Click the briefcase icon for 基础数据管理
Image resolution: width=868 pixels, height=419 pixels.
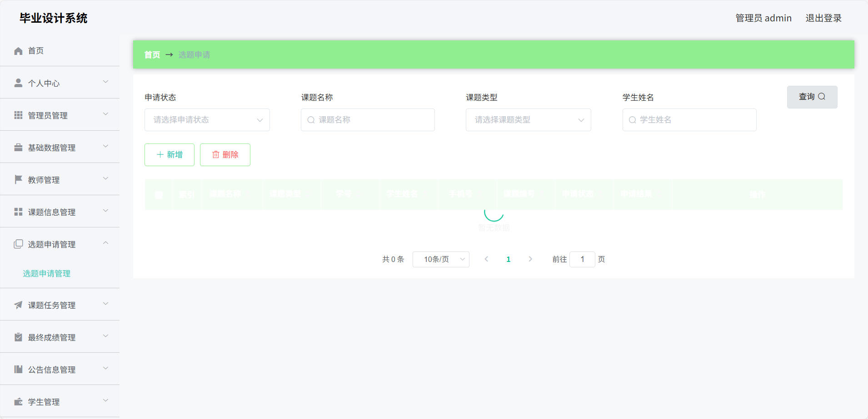tap(18, 148)
